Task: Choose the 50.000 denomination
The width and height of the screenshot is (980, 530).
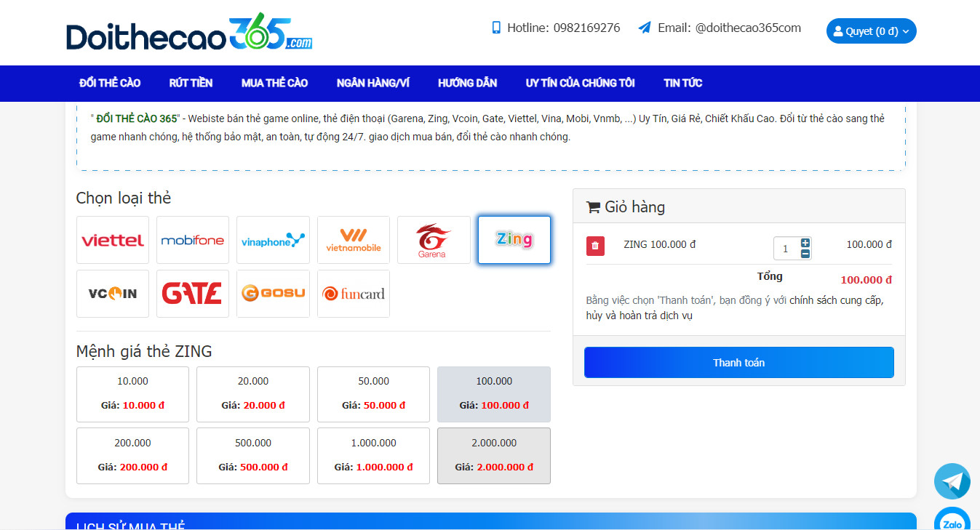Action: 373,394
